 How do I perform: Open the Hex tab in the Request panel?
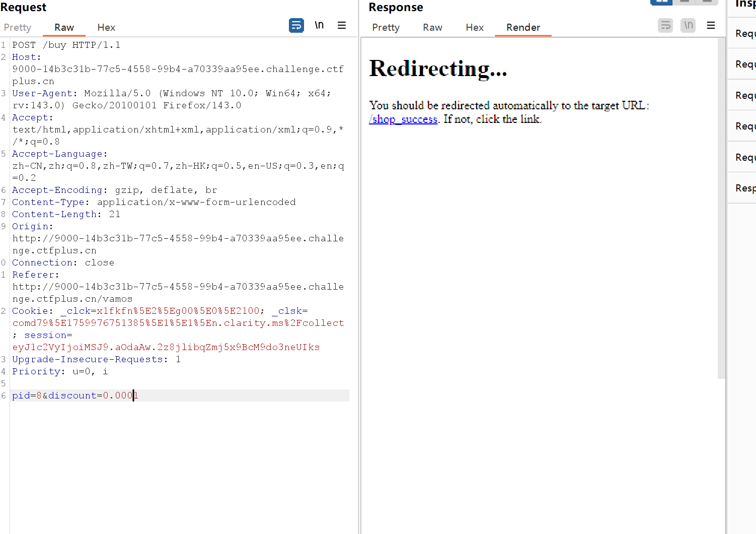tap(106, 28)
